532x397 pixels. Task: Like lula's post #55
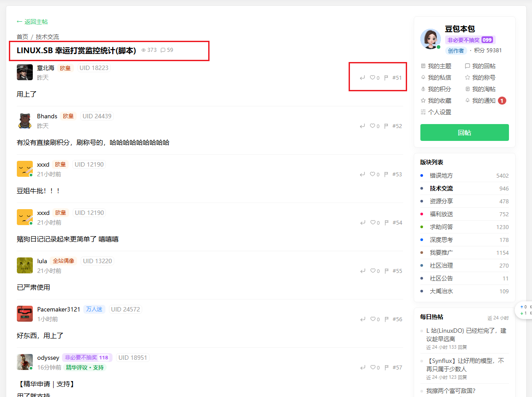tap(373, 271)
